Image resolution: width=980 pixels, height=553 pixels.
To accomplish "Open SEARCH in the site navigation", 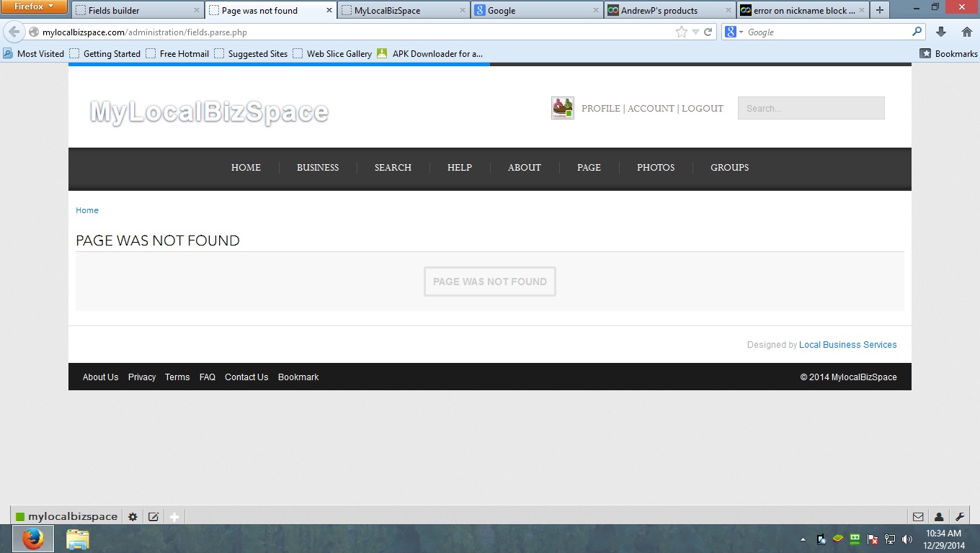I will (393, 167).
